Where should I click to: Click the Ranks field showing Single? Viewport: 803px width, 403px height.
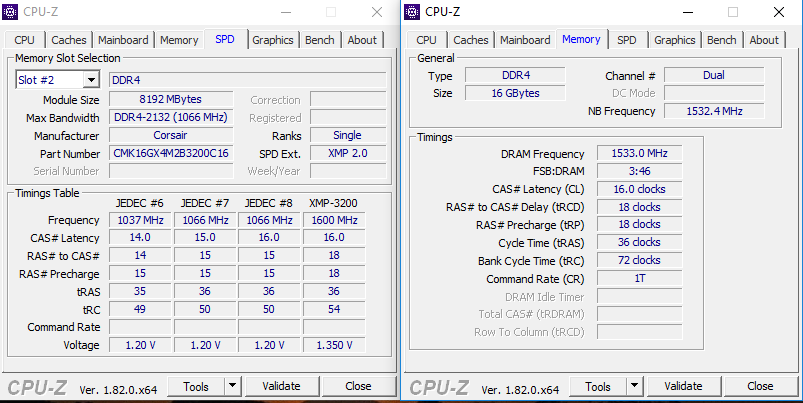pos(348,135)
